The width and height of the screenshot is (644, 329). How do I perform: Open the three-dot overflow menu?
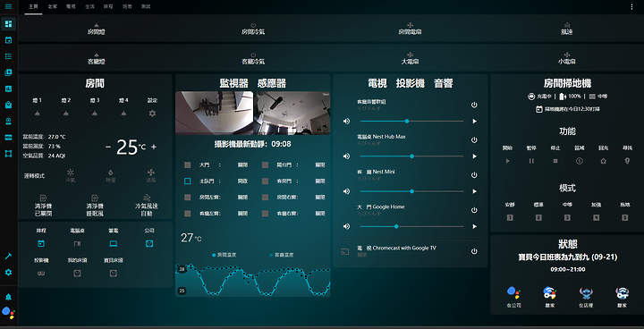click(x=631, y=6)
